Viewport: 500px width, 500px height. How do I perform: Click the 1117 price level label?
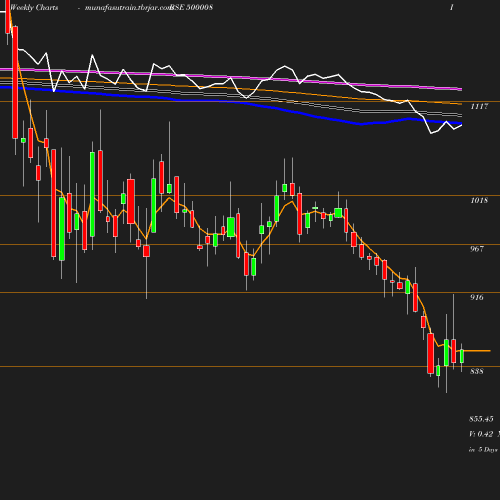479,106
